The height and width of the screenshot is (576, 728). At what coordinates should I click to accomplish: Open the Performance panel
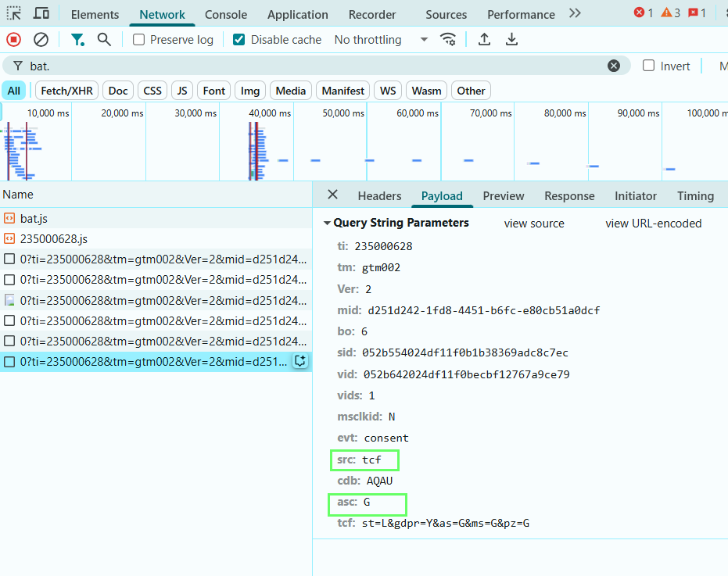coord(521,14)
